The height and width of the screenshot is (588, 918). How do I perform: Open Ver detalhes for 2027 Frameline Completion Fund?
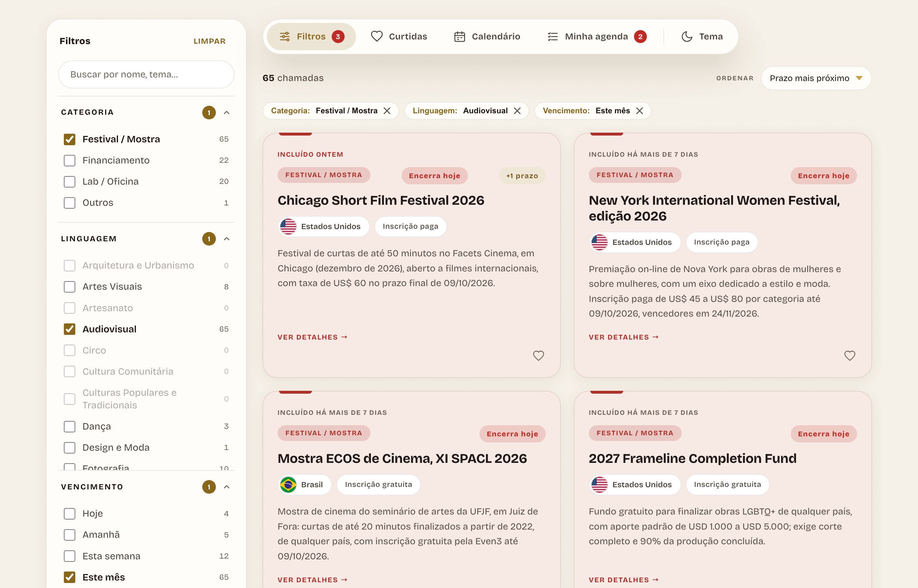pos(624,580)
